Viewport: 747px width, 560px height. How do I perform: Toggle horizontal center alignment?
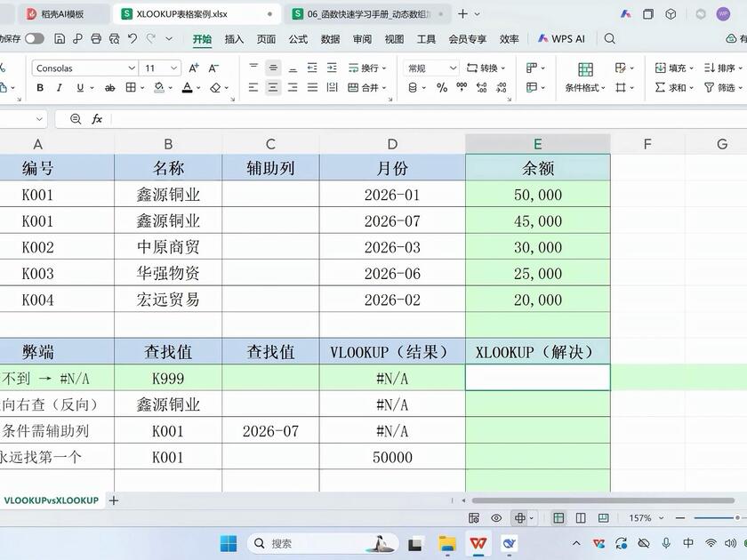(x=273, y=87)
